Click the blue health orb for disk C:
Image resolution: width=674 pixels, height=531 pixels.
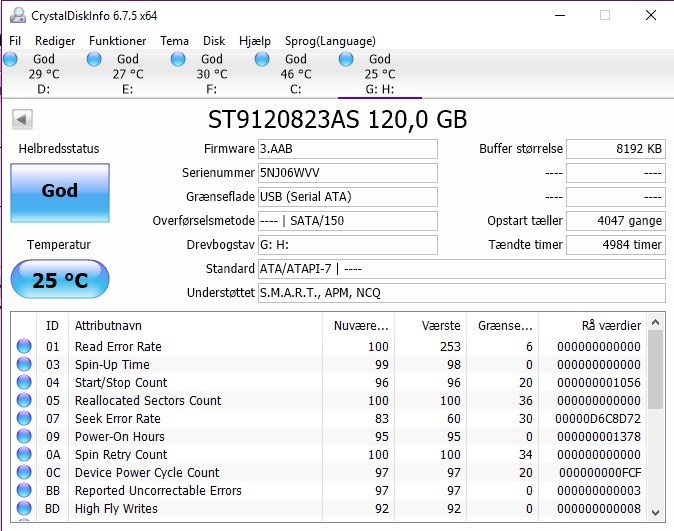262,59
